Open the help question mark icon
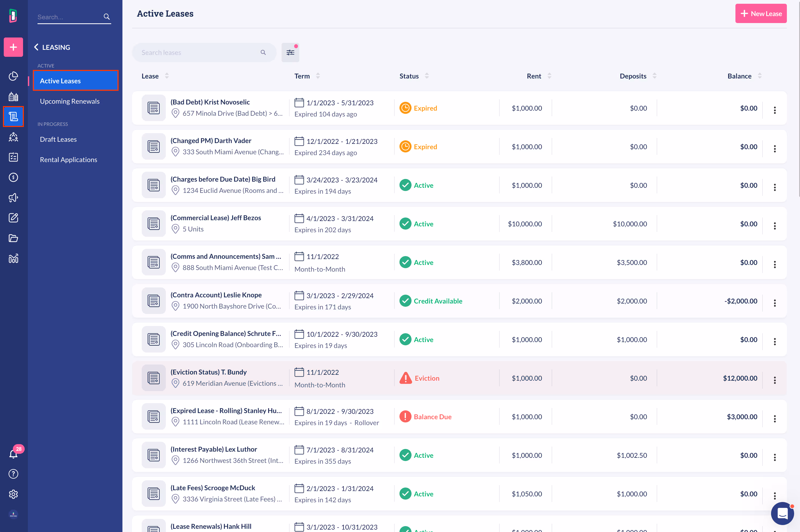Viewport: 800px width, 532px height. pyautogui.click(x=13, y=474)
